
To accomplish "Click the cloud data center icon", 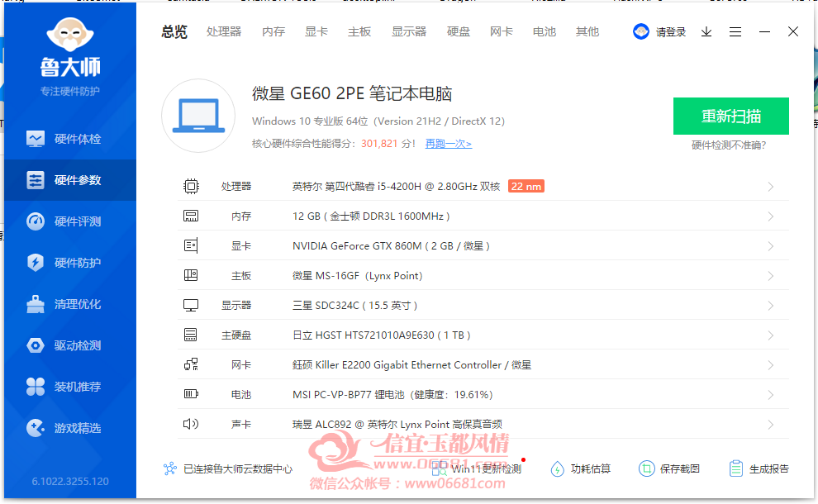I will 170,468.
